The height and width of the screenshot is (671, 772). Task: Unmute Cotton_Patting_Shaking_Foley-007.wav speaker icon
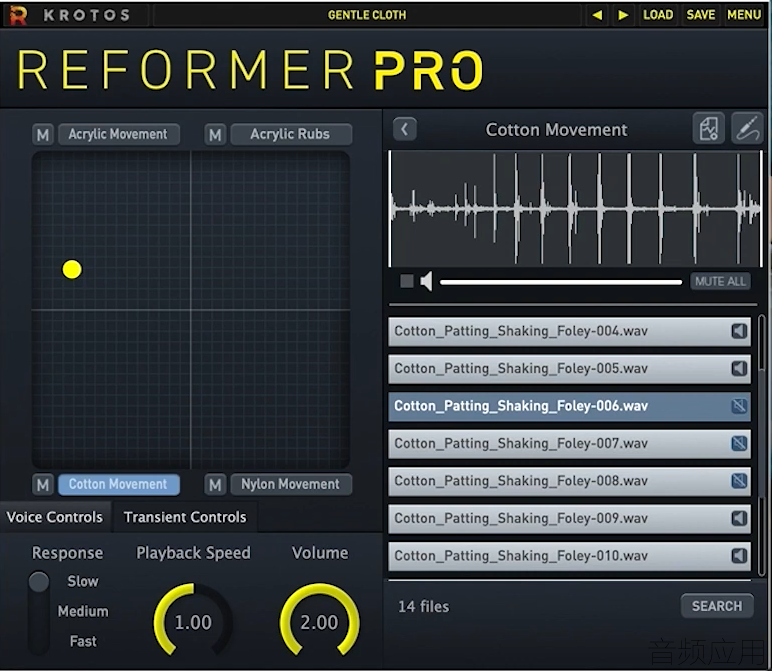pos(739,444)
